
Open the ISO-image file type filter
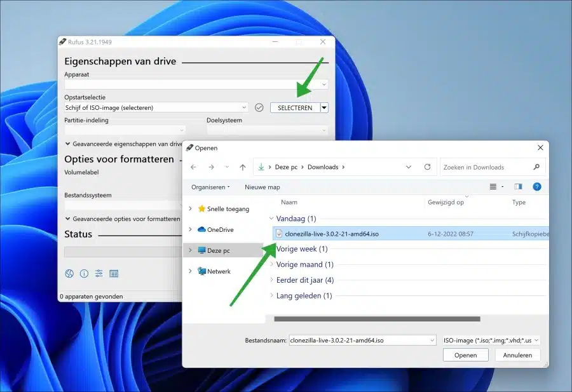(491, 340)
